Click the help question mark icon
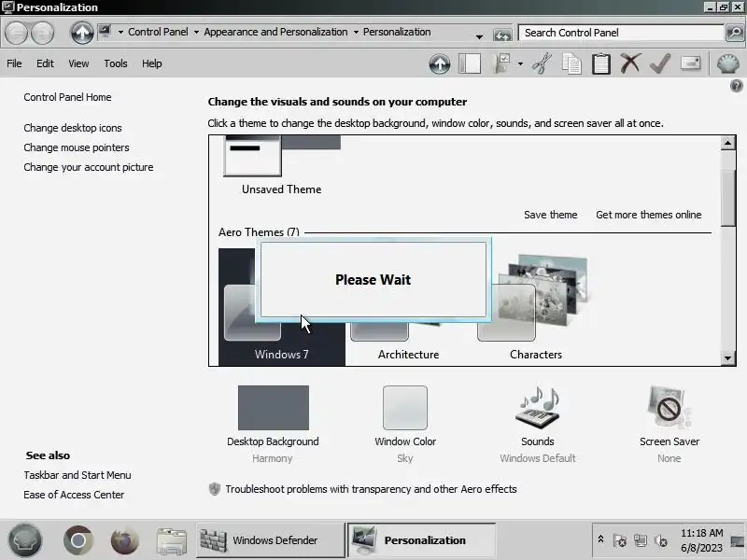747x560 pixels. (x=736, y=86)
